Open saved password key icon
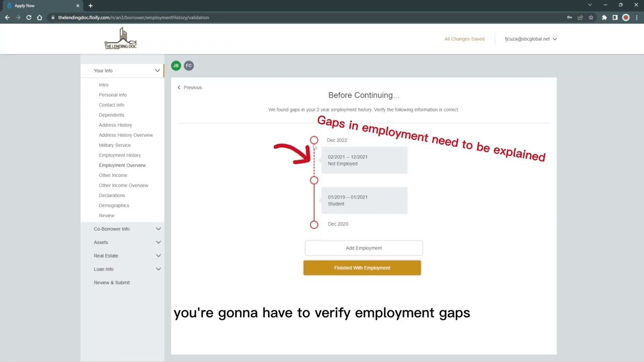The image size is (644, 362). (x=570, y=17)
